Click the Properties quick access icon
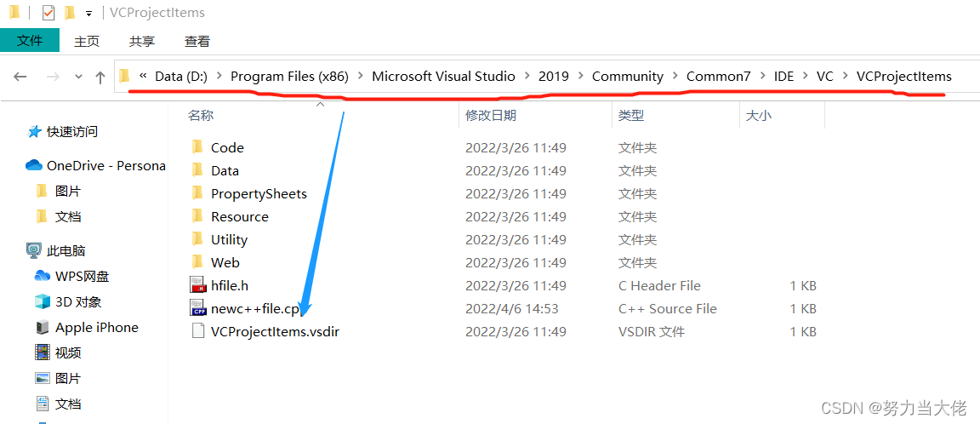The width and height of the screenshot is (980, 424). 48,12
